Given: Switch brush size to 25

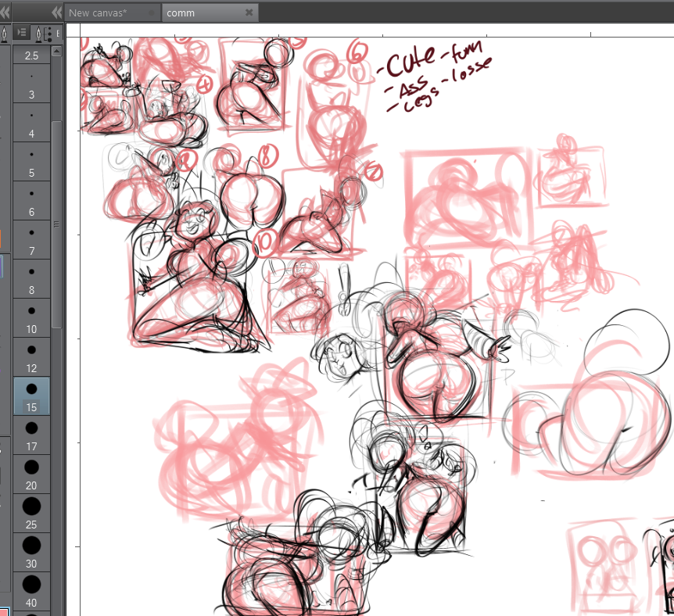Looking at the screenshot, I should [x=31, y=514].
